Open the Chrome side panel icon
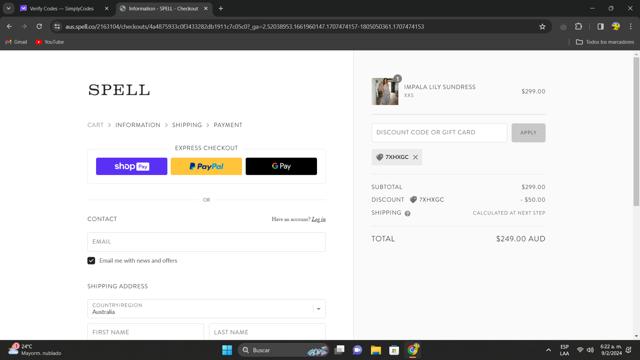640x360 pixels. pyautogui.click(x=600, y=27)
